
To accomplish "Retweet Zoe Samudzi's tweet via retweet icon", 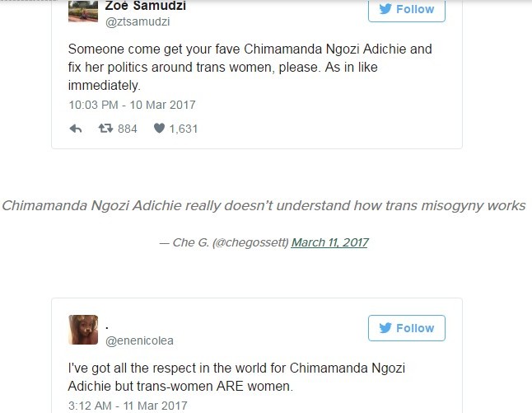I will pos(105,129).
